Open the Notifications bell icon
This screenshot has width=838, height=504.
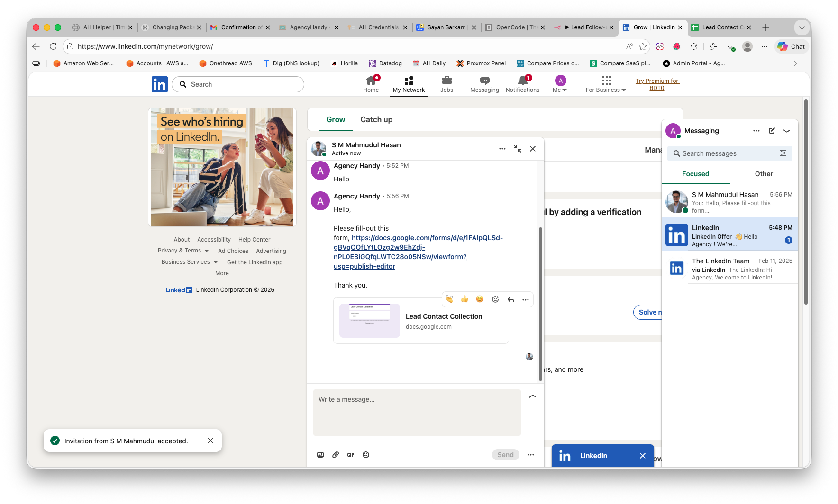click(522, 81)
